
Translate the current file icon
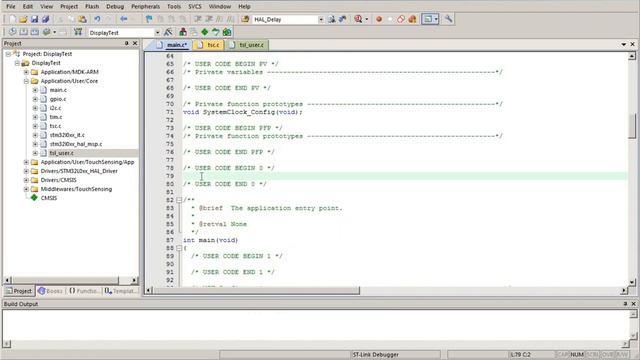coord(12,32)
